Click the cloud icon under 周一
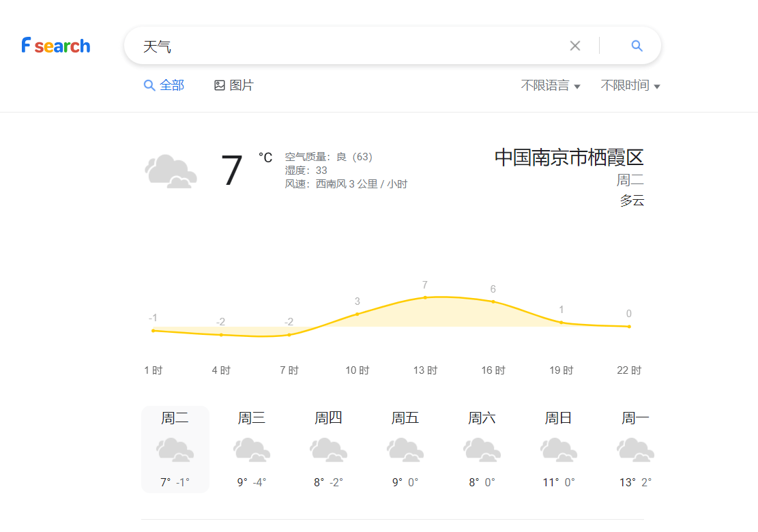The height and width of the screenshot is (532, 758). point(635,450)
